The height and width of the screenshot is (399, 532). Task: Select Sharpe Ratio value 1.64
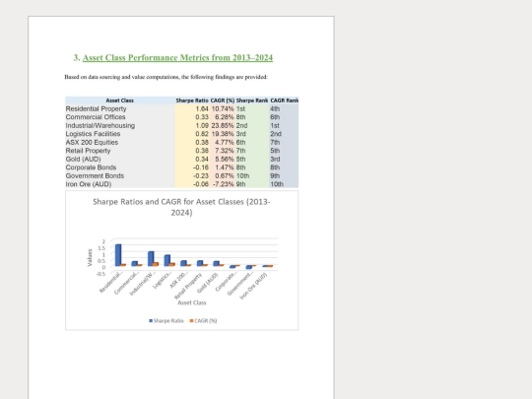pos(202,109)
